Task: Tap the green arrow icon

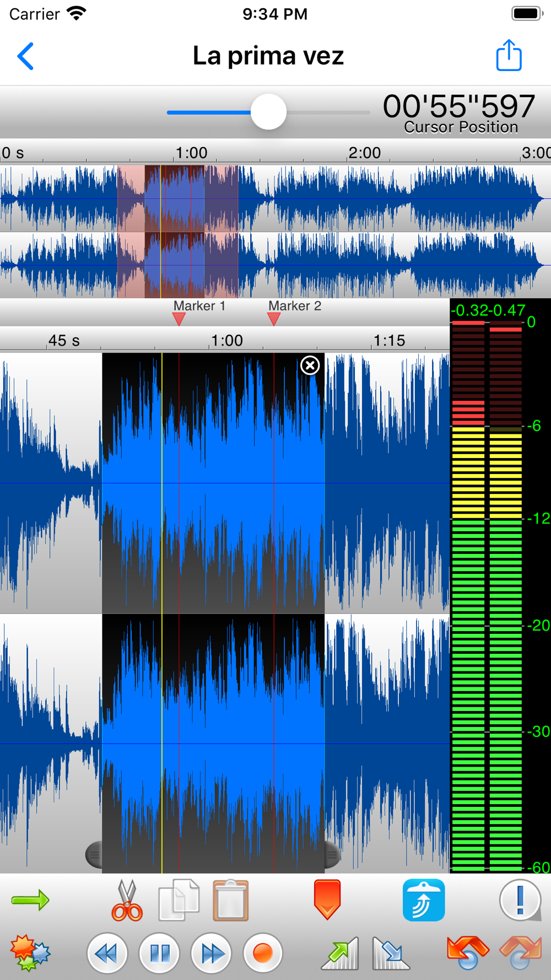Action: point(30,900)
